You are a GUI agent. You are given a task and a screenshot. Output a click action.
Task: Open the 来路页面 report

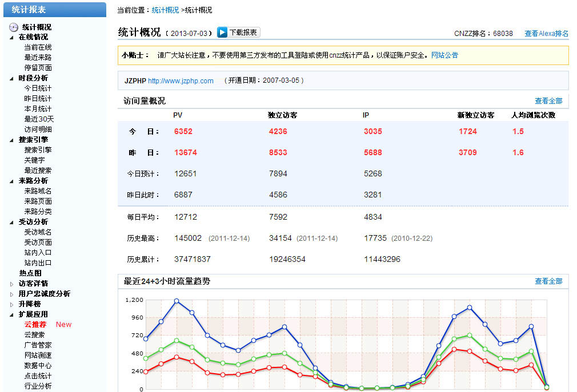(38, 201)
